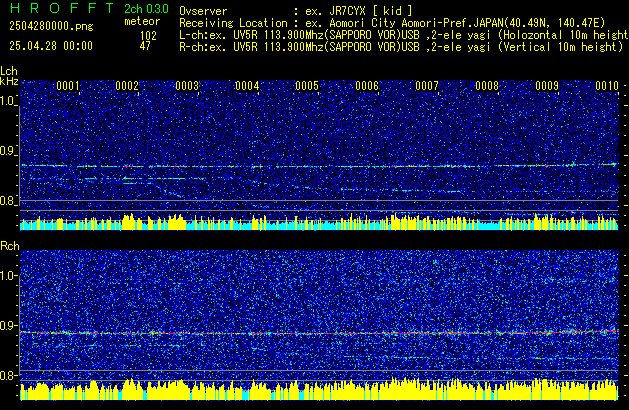Click the Rch yellow signal level bar graph
Image resolution: width=629 pixels, height=410 pixels.
click(x=319, y=390)
